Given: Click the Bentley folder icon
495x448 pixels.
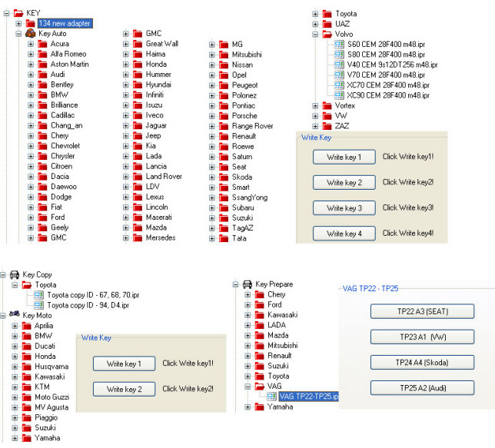Looking at the screenshot, I should (x=42, y=85).
